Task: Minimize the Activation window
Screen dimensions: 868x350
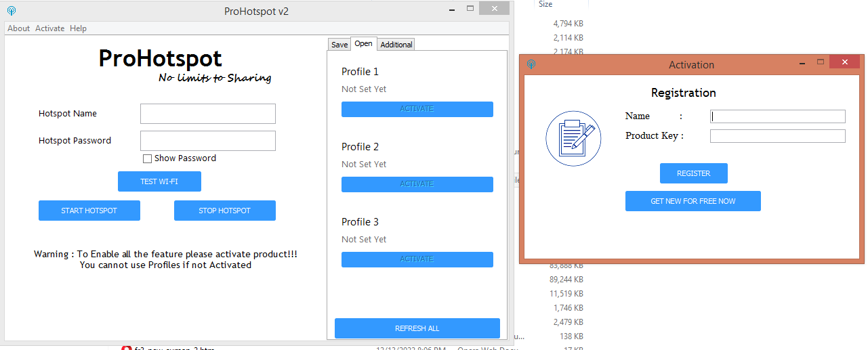Action: [x=802, y=63]
